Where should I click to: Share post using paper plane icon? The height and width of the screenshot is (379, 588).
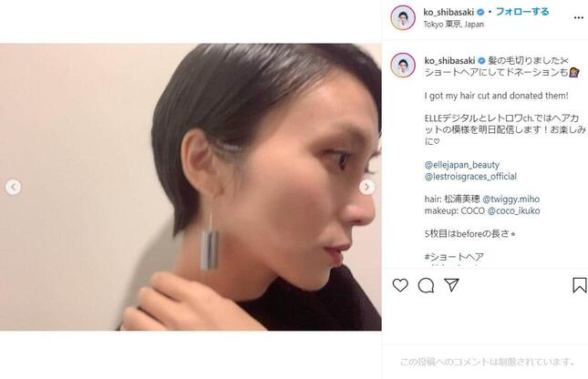pyautogui.click(x=451, y=285)
